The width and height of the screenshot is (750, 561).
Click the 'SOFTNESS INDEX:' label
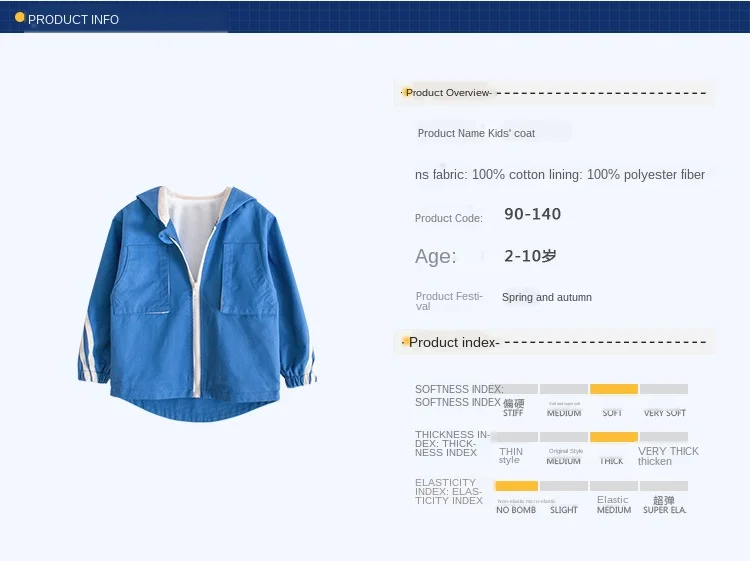(x=459, y=389)
